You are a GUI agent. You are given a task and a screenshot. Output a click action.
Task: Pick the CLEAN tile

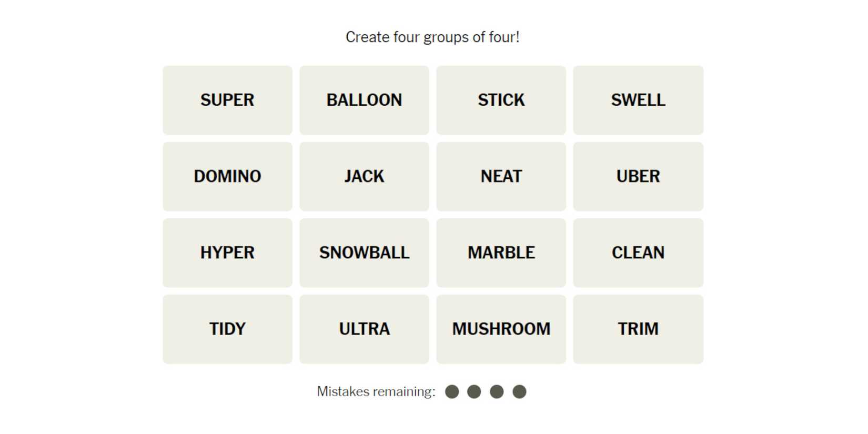tap(638, 253)
